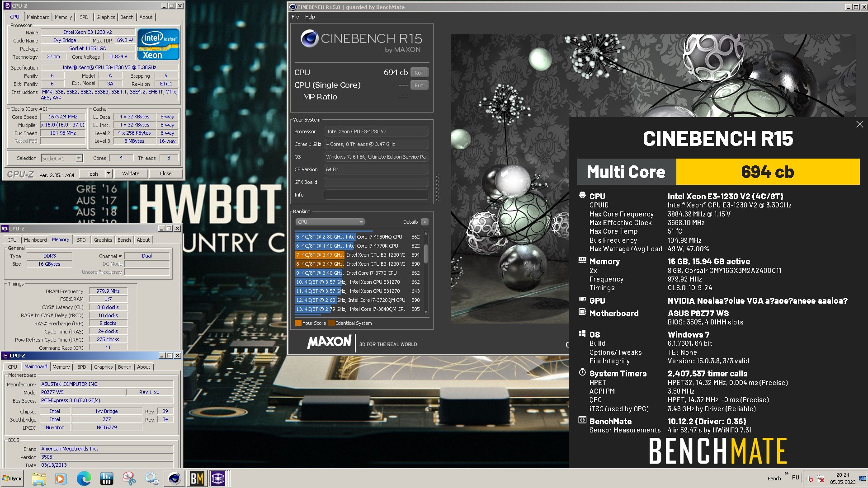Select CPU tab in Memory CPU-Z window

tap(12, 240)
